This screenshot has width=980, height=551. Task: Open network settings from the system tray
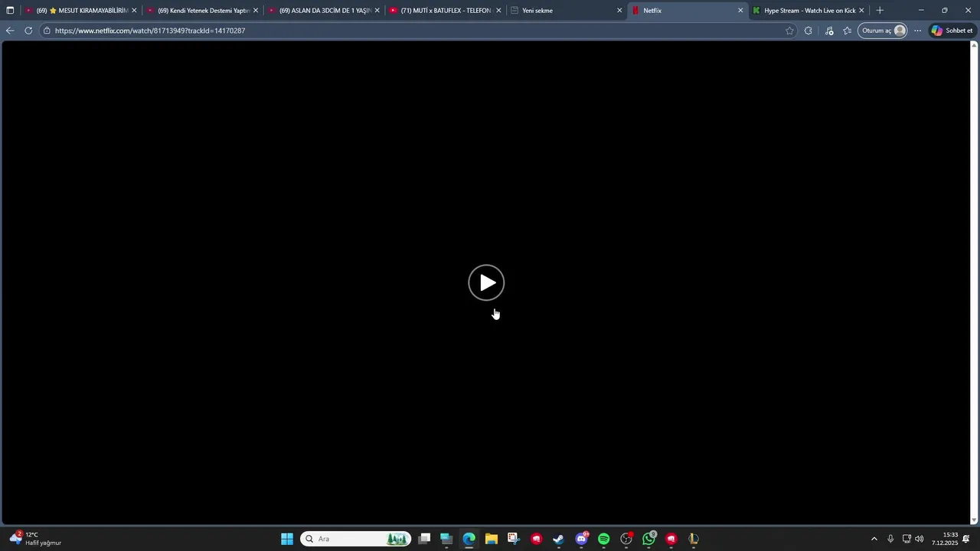[x=906, y=539]
